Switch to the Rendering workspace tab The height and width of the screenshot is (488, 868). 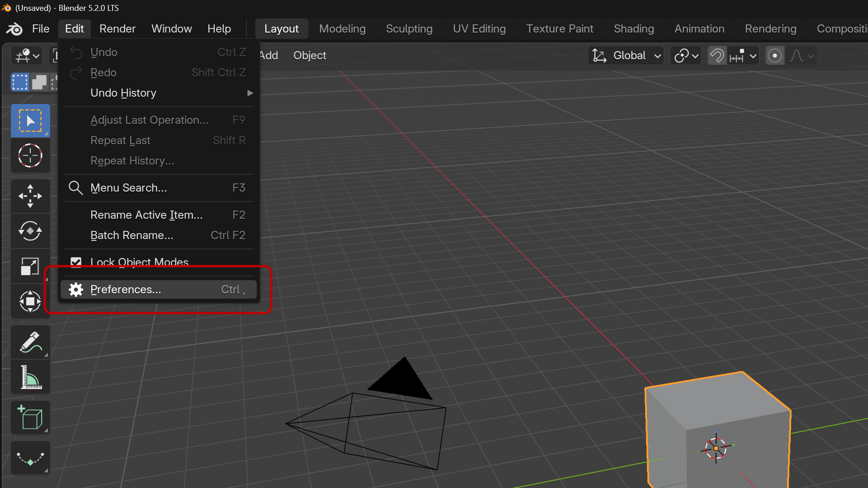(x=771, y=28)
